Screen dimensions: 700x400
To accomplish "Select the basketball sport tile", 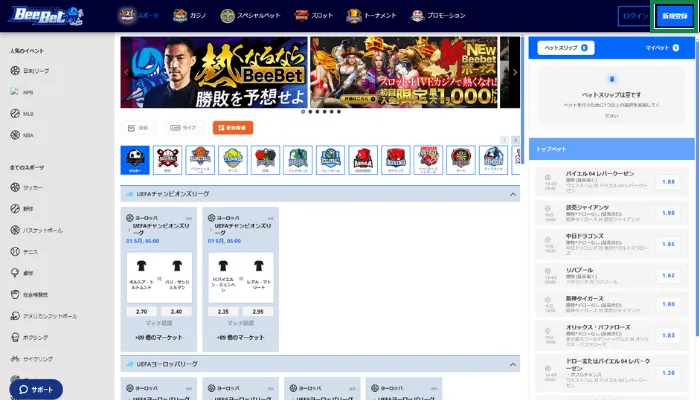I will coord(200,160).
